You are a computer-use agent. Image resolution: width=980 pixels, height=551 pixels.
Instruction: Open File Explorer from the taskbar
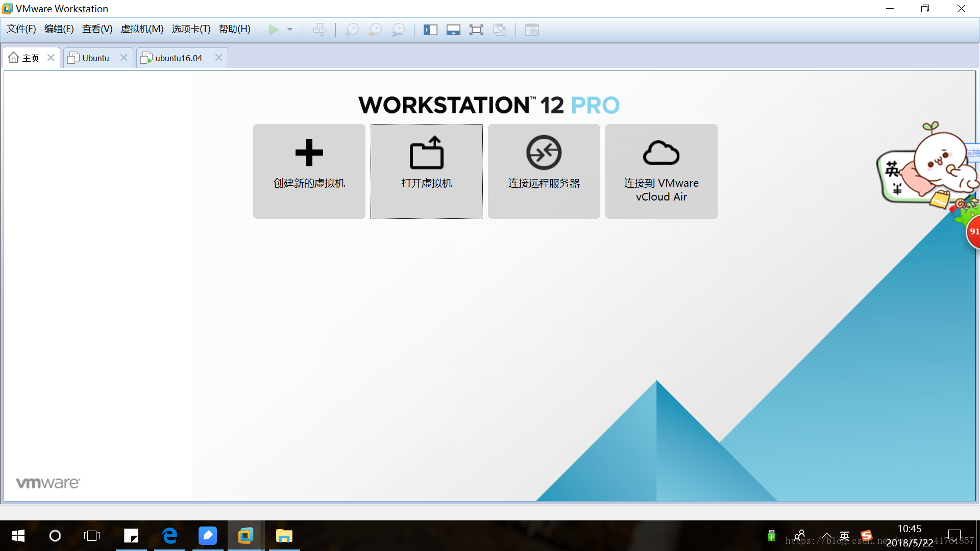tap(284, 536)
